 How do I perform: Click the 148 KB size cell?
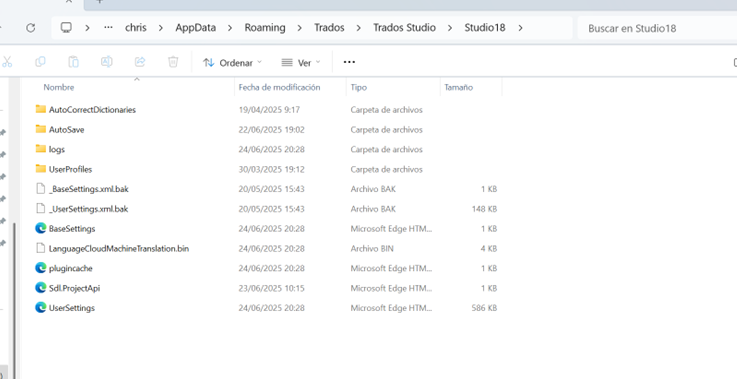(484, 209)
